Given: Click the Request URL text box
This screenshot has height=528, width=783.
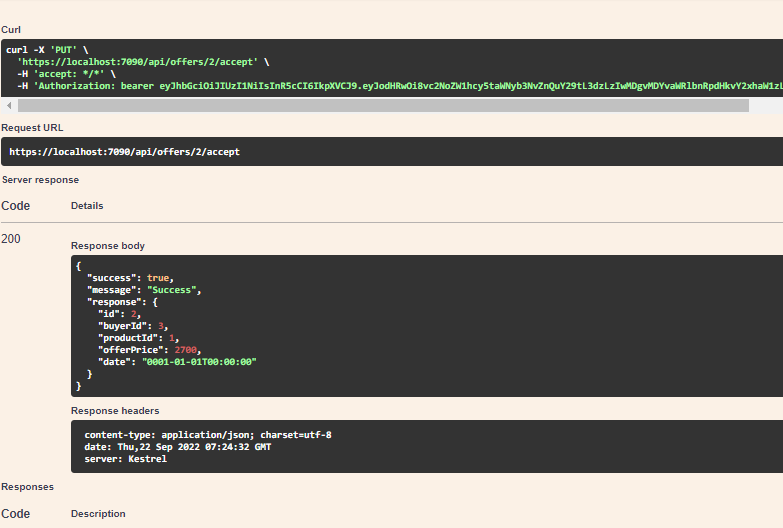Looking at the screenshot, I should (392, 152).
